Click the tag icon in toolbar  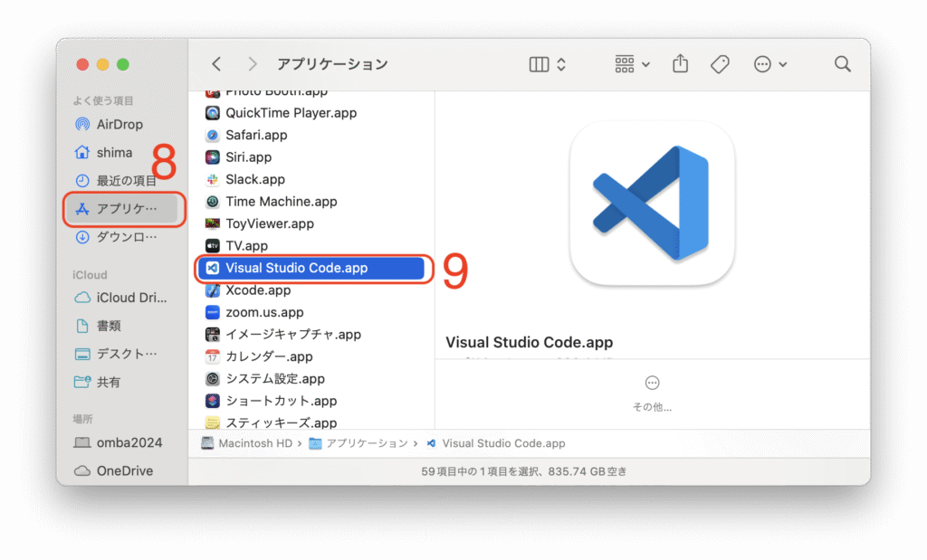tap(720, 64)
